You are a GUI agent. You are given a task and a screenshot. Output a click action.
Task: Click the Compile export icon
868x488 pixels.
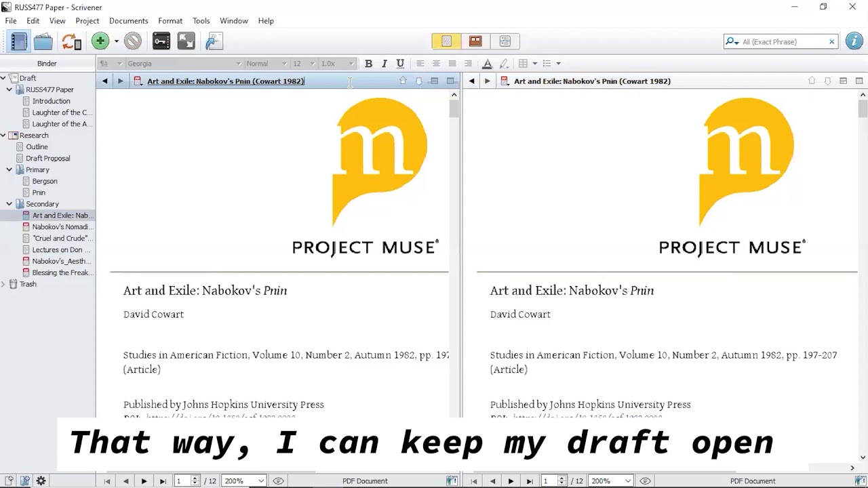click(x=214, y=41)
